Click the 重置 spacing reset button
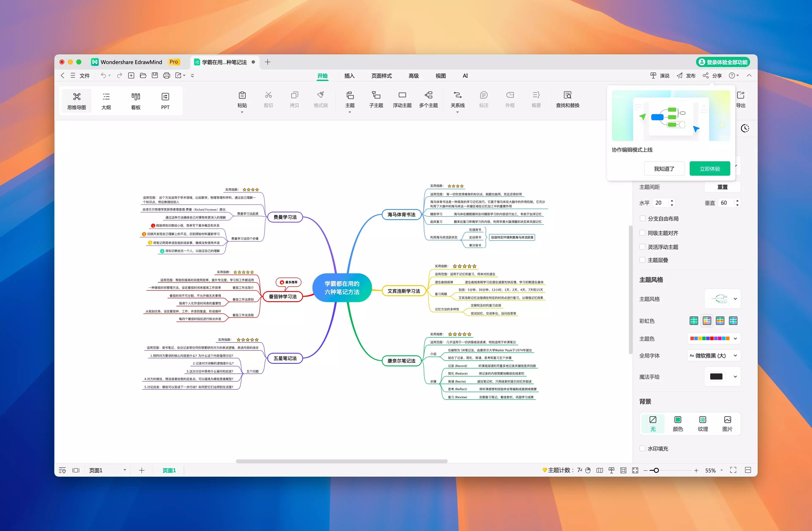812x531 pixels. click(x=722, y=187)
